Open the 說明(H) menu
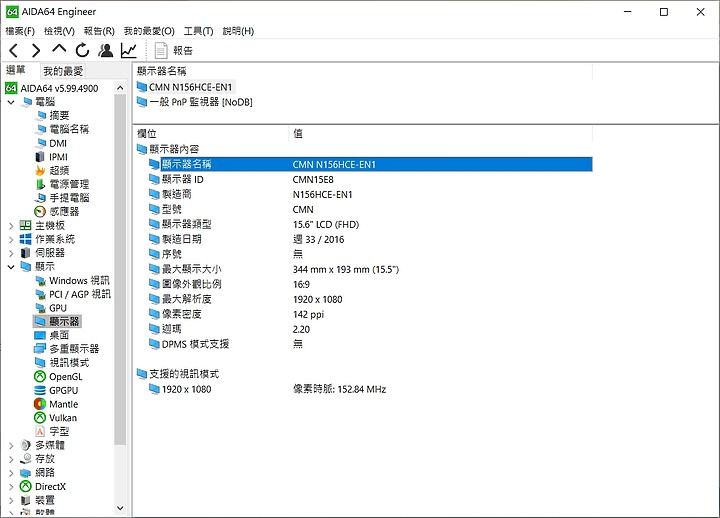The height and width of the screenshot is (518, 720). tap(238, 31)
